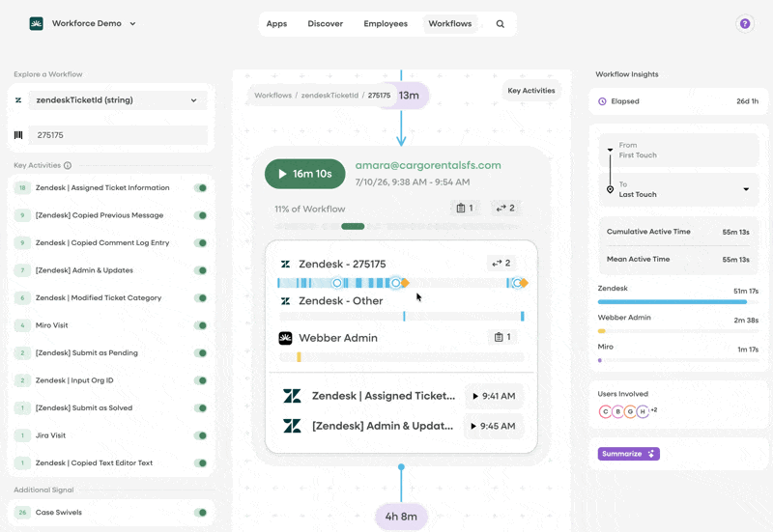This screenshot has width=773, height=532.
Task: Toggle [Zendesk] Submit as Solved switch
Action: point(200,407)
